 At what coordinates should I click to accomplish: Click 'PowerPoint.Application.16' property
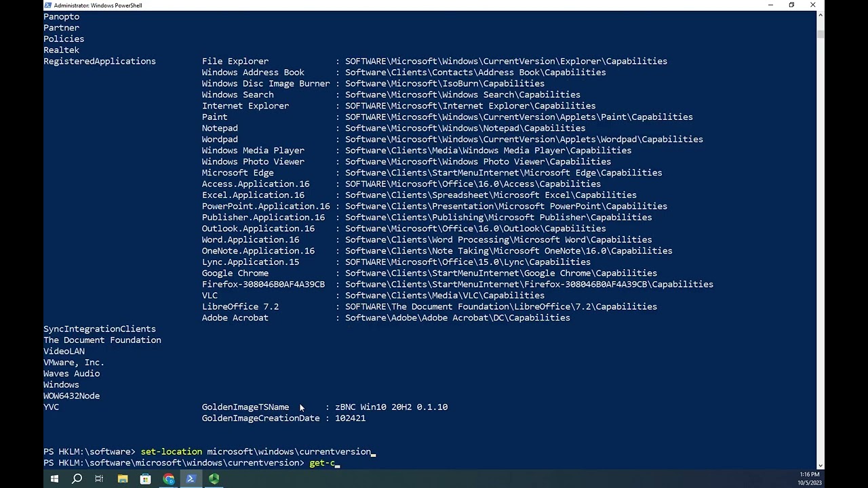tap(266, 206)
